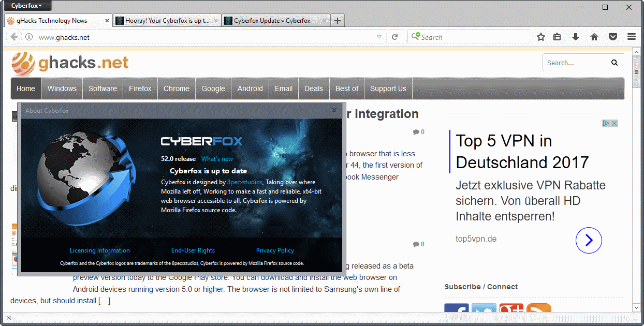644x326 pixels.
Task: Open the Windows navigation item
Action: 62,88
